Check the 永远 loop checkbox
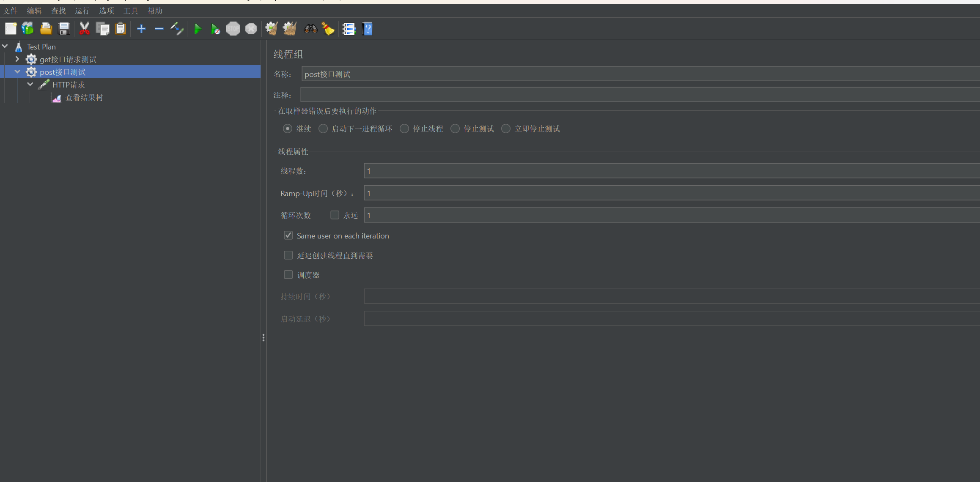Image resolution: width=980 pixels, height=482 pixels. [x=335, y=215]
